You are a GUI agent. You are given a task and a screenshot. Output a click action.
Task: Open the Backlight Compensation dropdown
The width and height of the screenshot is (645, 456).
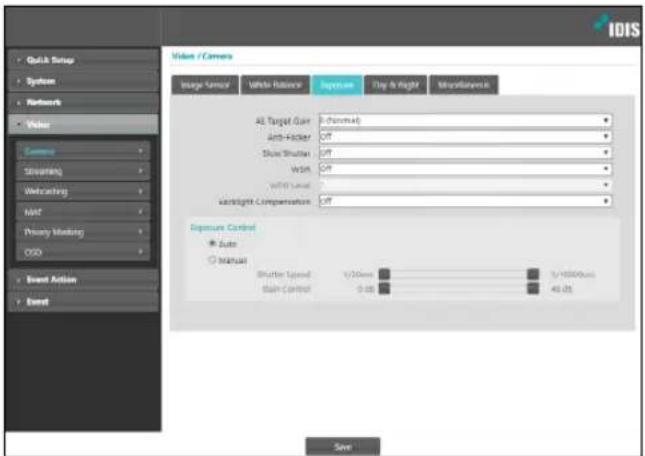pyautogui.click(x=465, y=201)
